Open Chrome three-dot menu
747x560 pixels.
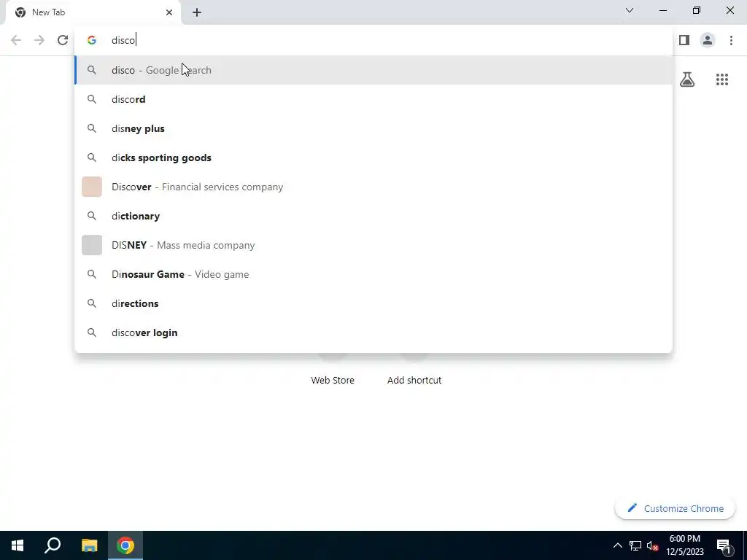coord(731,41)
